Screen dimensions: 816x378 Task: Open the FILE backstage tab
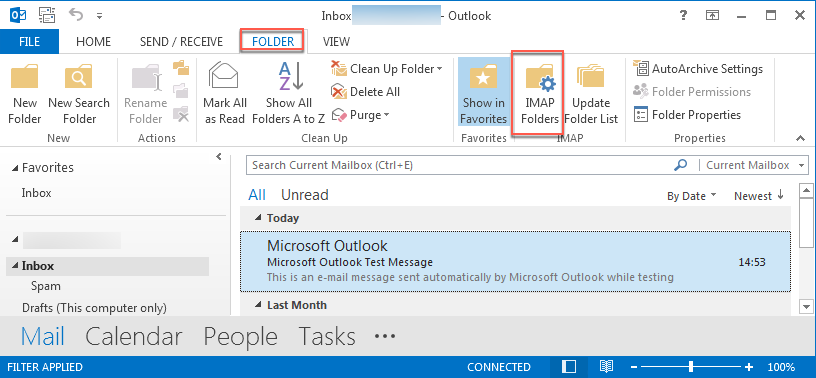[30, 42]
